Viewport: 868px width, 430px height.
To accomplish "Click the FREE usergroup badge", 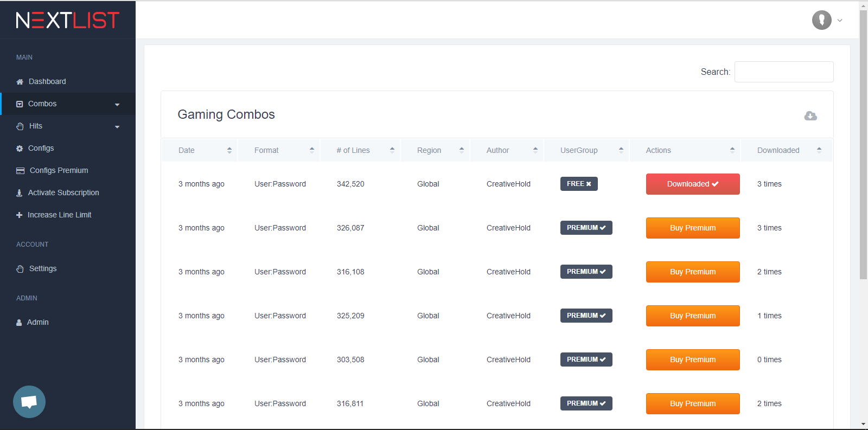I will coord(579,184).
